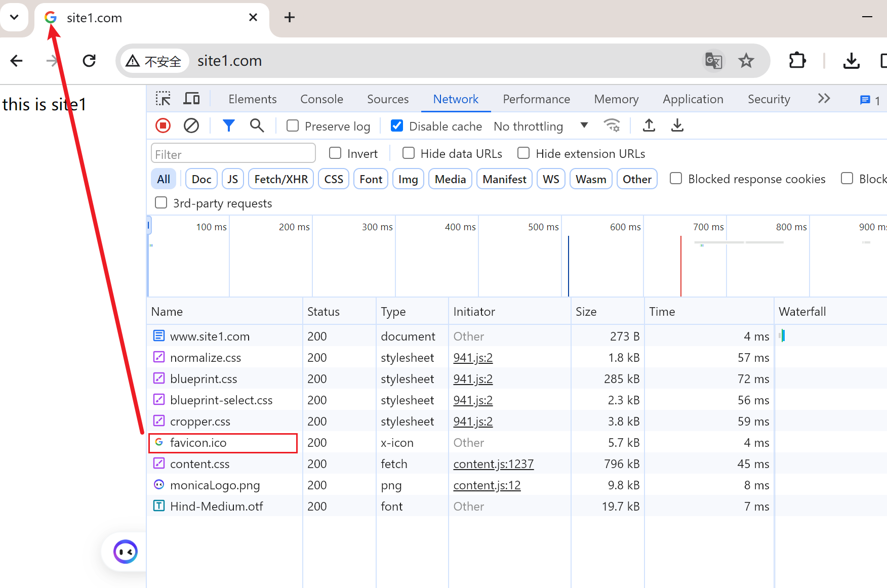Filter requests by Fetch/XHR type
Screen dimensions: 887x588
pos(281,179)
